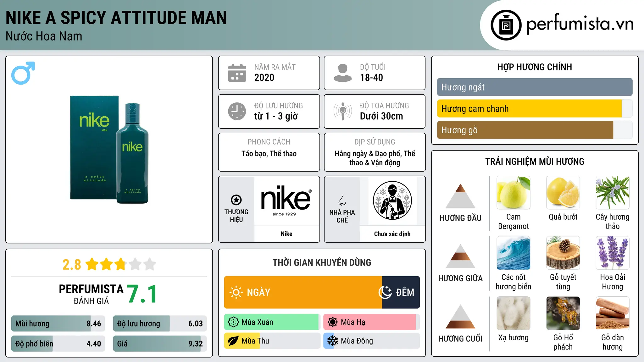
Task: Open the Gỗ đàn hương sandalwood image
Action: pos(613,313)
